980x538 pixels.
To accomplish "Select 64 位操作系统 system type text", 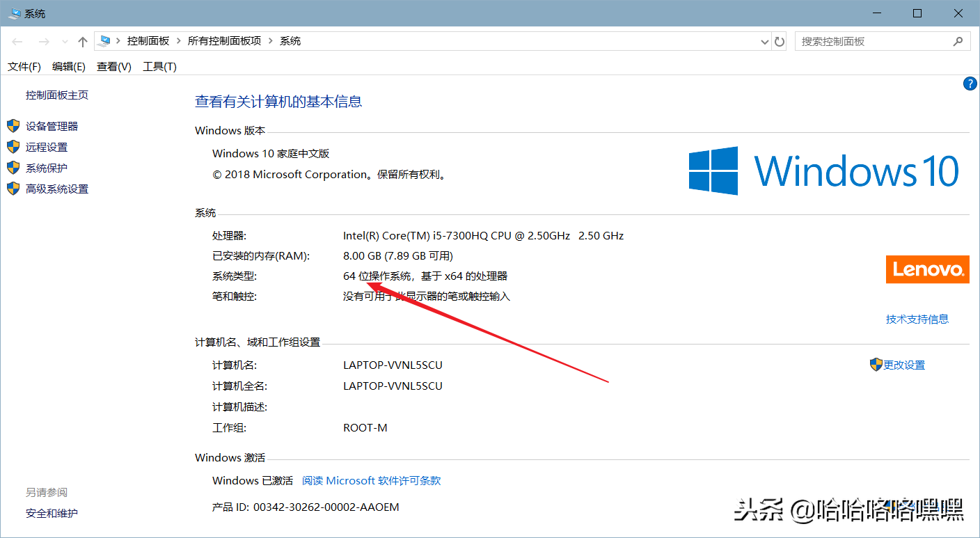I will pyautogui.click(x=379, y=276).
